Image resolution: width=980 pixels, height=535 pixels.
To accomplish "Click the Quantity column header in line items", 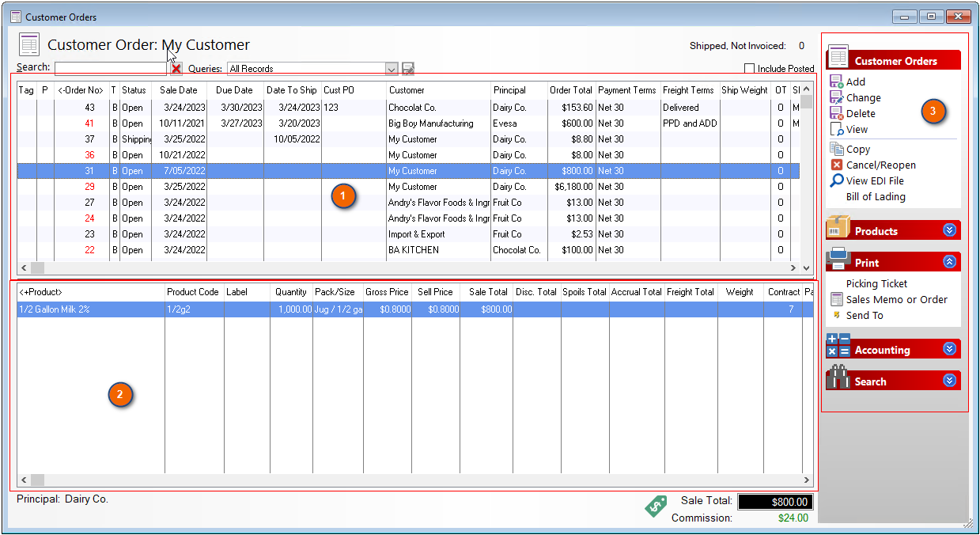I will (x=291, y=292).
